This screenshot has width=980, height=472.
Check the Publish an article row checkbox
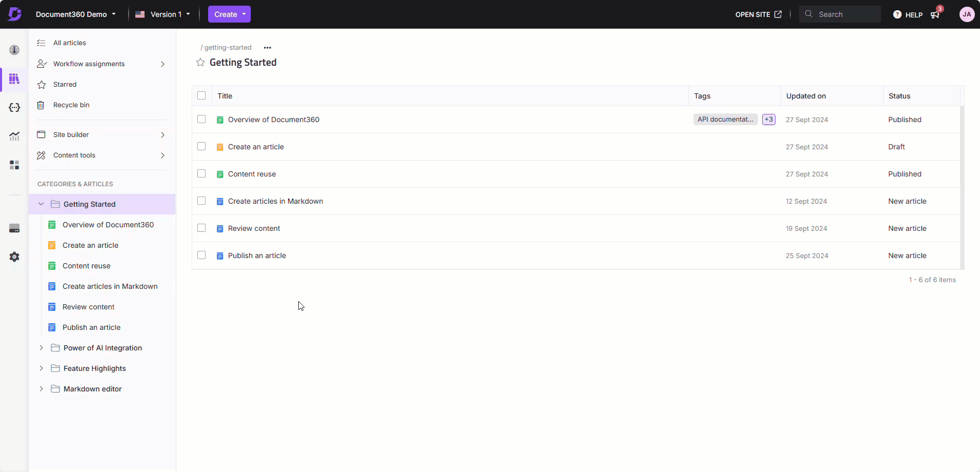tap(201, 255)
